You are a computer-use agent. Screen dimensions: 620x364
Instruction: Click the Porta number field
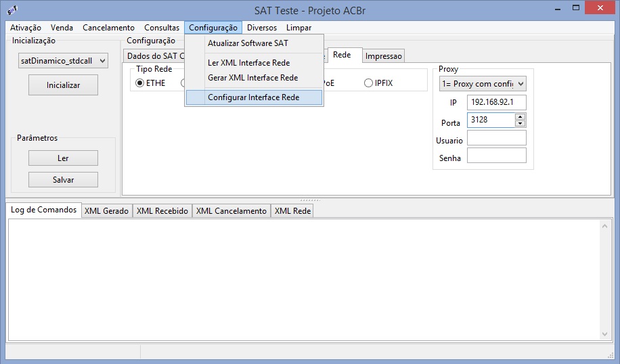[x=491, y=120]
